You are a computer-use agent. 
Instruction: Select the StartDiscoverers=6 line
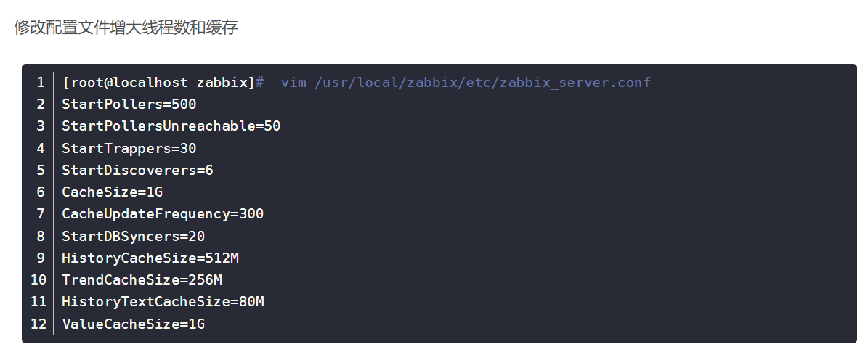[137, 170]
